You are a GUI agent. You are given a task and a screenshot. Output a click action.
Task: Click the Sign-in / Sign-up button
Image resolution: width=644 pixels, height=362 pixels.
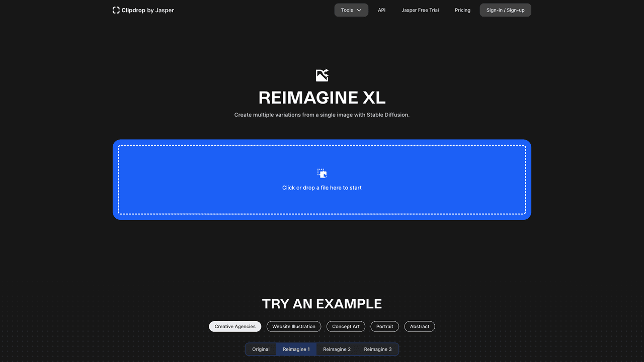click(506, 10)
